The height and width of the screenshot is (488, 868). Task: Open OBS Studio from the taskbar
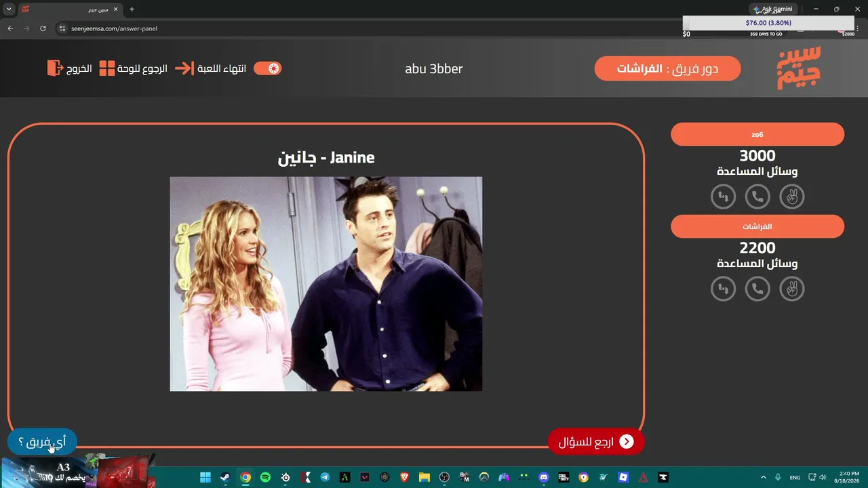pos(444,477)
